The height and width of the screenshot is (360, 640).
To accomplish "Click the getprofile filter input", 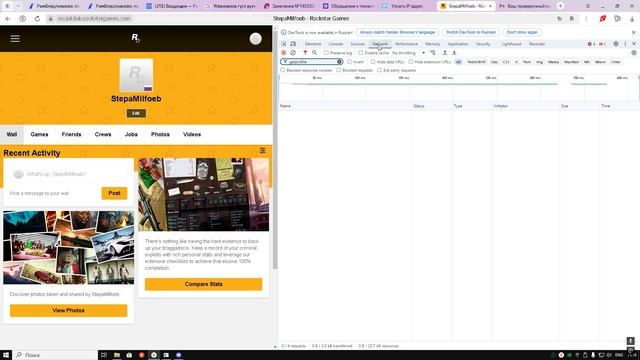I will (311, 62).
